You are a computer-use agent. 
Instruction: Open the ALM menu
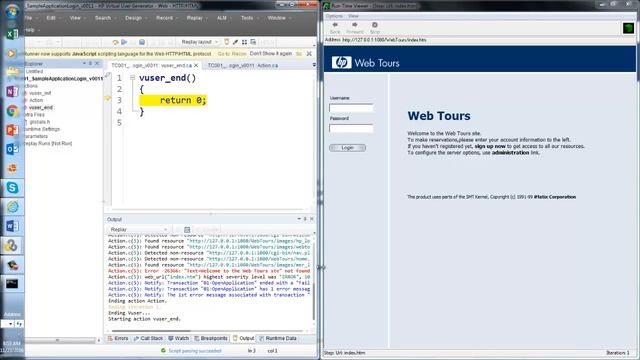(222, 18)
